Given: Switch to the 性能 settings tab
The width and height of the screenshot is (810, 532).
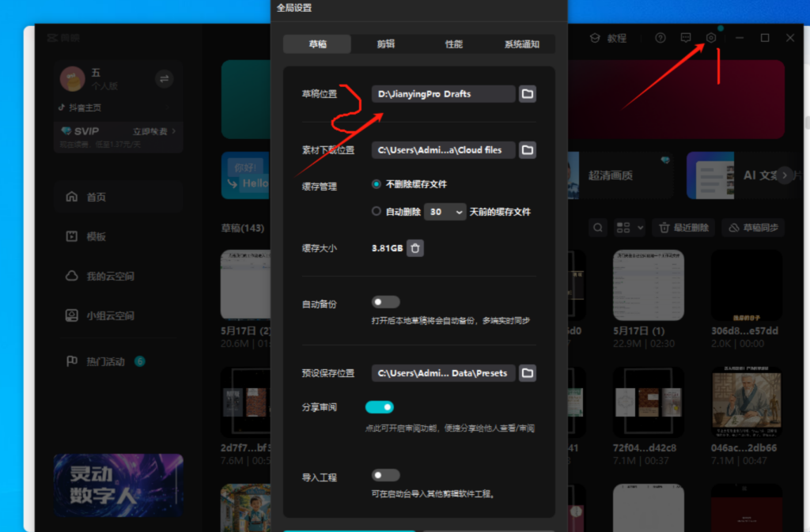Looking at the screenshot, I should (x=453, y=43).
